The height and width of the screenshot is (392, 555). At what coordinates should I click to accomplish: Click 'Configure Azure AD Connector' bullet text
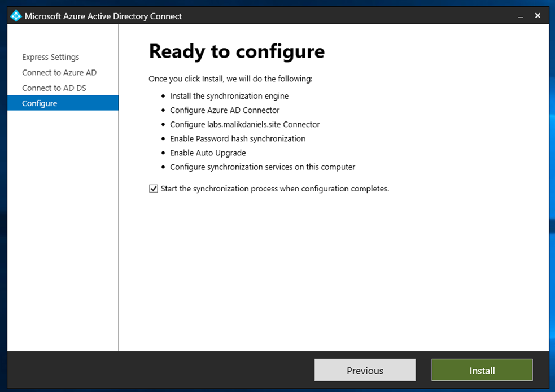[x=225, y=110]
